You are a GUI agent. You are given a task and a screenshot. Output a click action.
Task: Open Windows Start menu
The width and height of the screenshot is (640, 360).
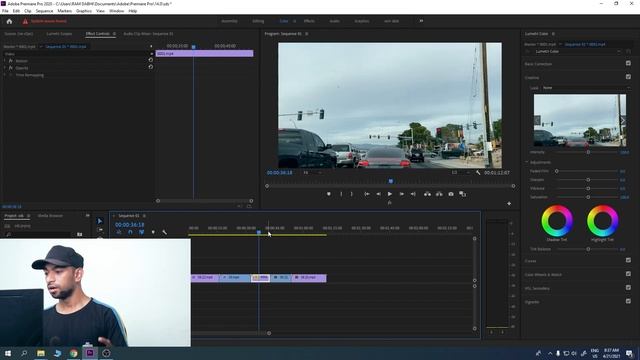pos(8,353)
